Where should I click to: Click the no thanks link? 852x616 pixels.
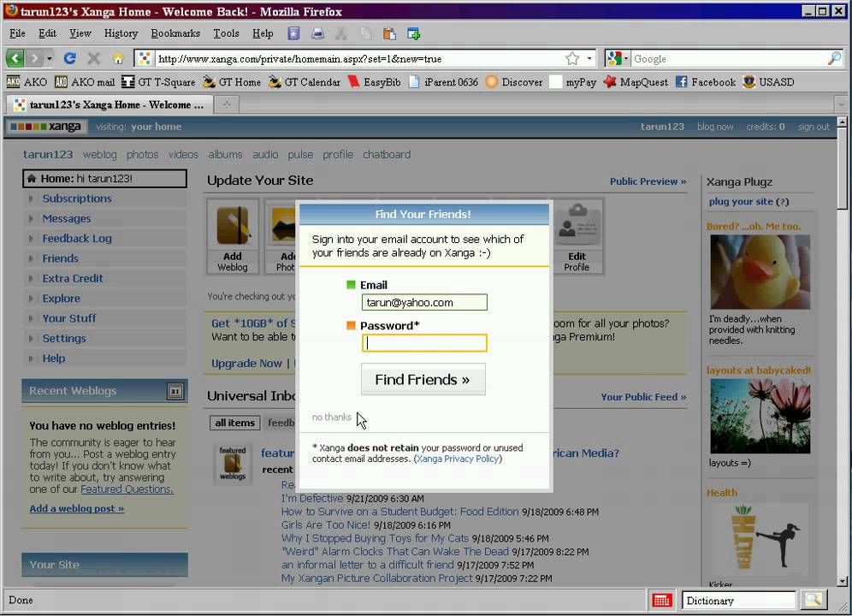(x=331, y=417)
